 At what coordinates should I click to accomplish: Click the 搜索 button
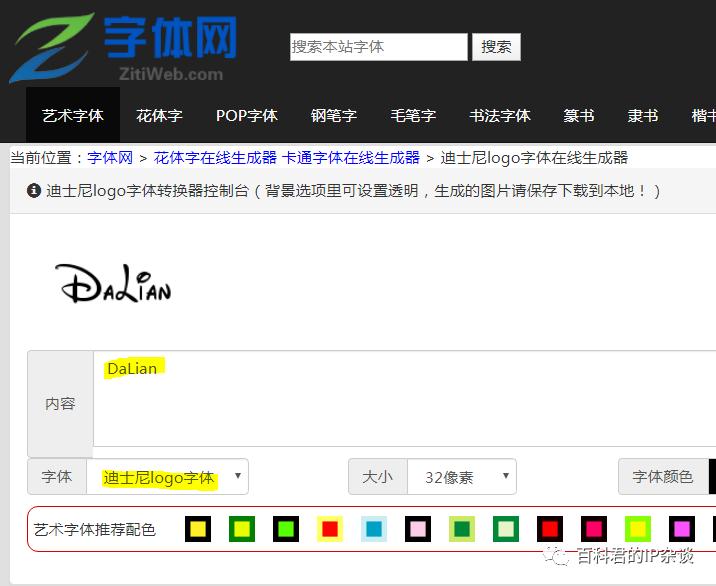click(496, 47)
